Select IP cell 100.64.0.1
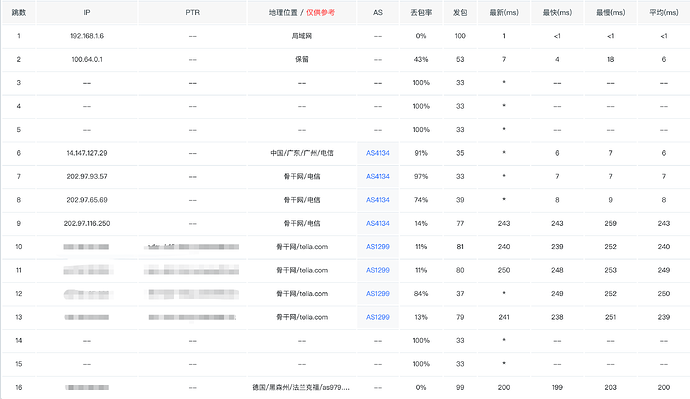This screenshot has height=399, width=690. (x=87, y=59)
